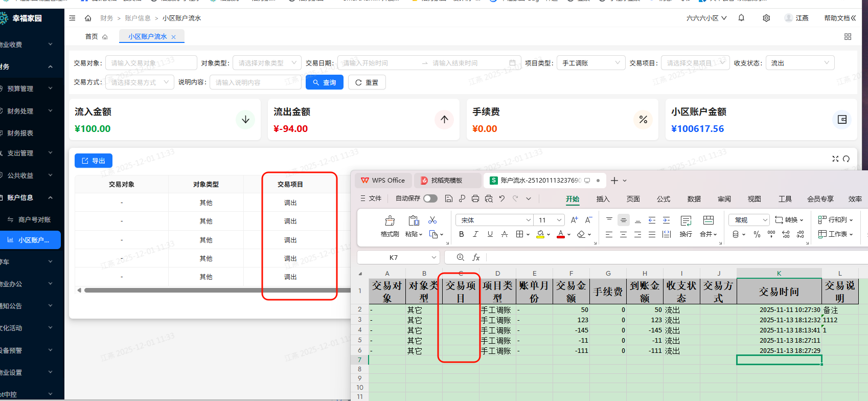
Task: Open the 公式 ribbon tab
Action: coord(664,199)
